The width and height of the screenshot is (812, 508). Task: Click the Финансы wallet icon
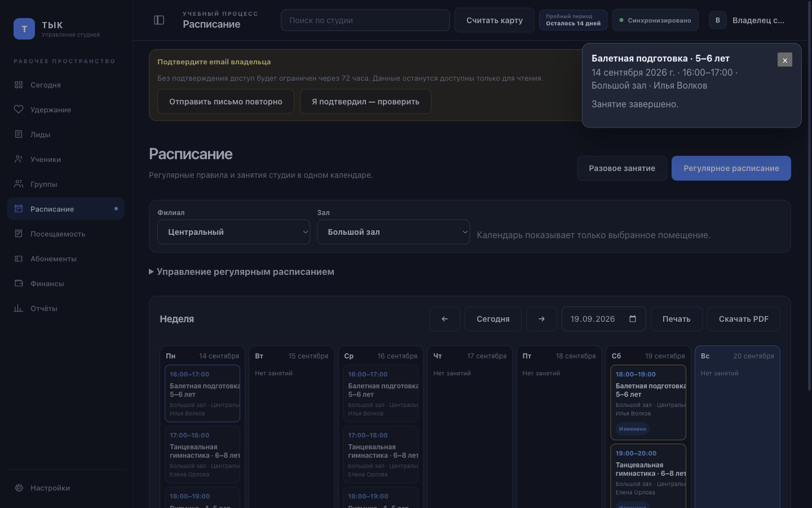(x=19, y=283)
